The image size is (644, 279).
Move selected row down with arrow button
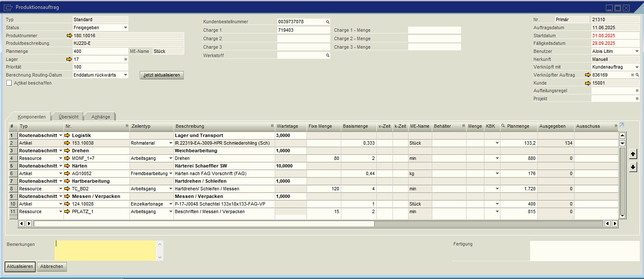(633, 167)
